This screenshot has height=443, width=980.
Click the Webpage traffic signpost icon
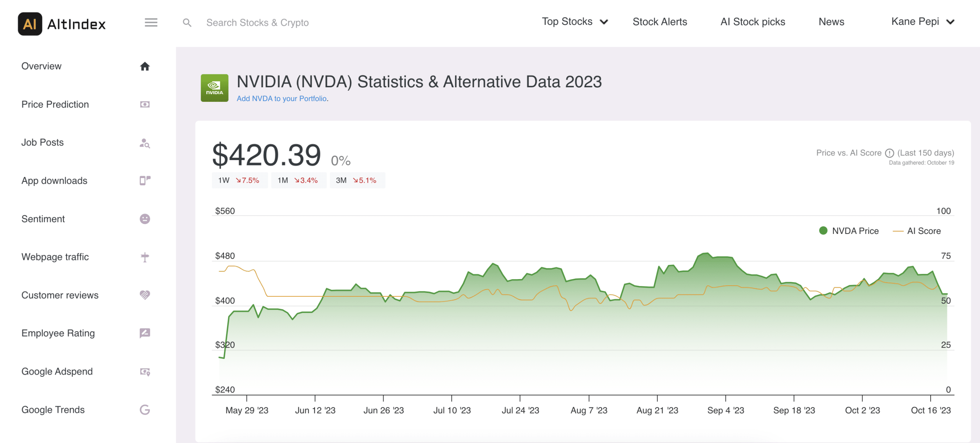point(145,257)
